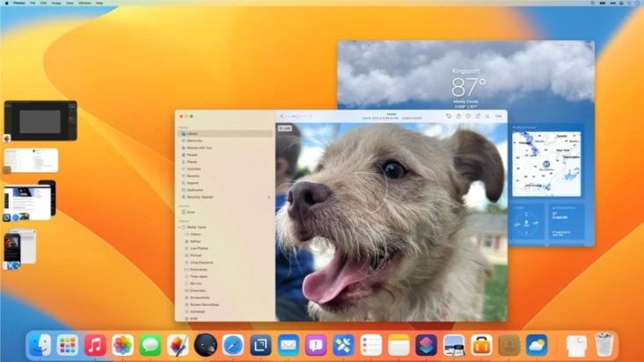Launch Safari from the Dock
644x362 pixels.
pos(232,344)
